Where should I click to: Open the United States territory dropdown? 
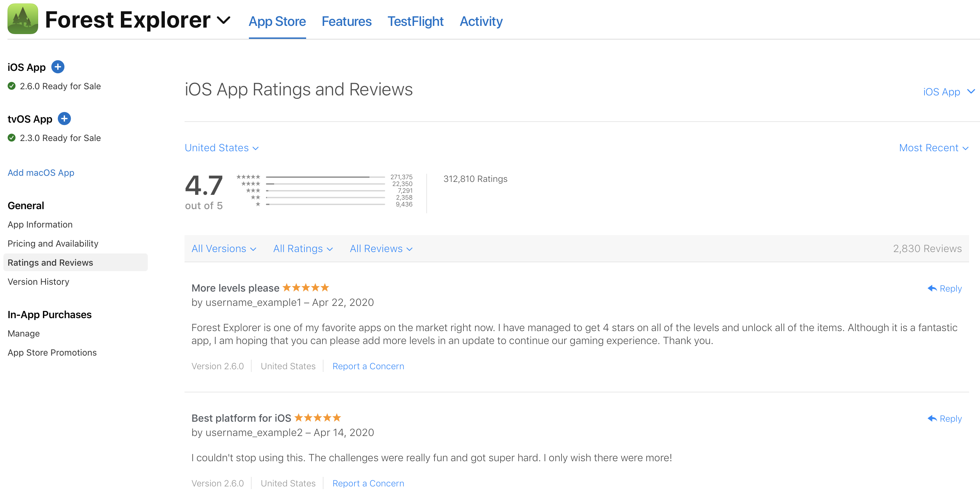coord(221,147)
